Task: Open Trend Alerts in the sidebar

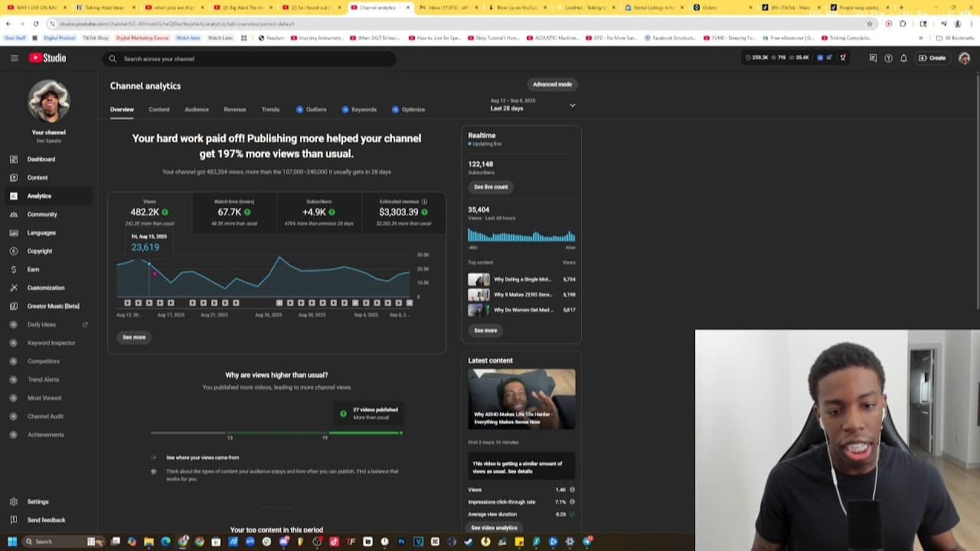Action: pyautogui.click(x=48, y=380)
